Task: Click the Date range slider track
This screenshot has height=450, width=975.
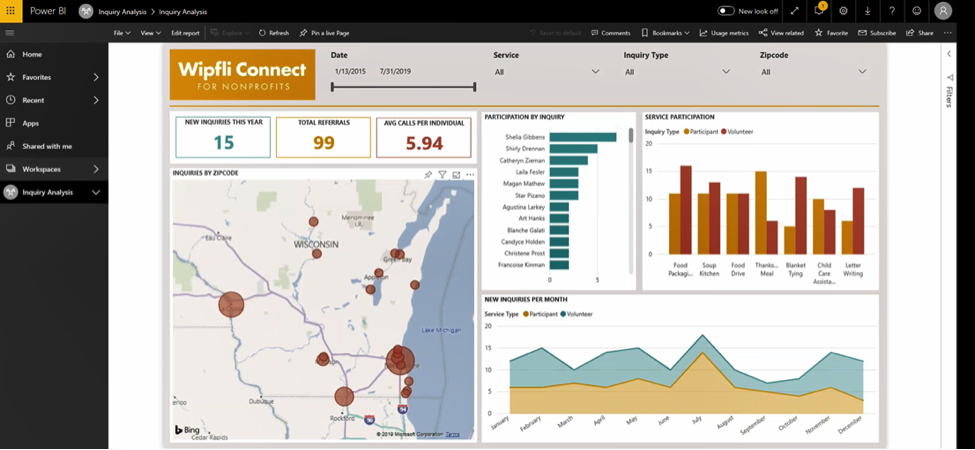Action: tap(403, 88)
